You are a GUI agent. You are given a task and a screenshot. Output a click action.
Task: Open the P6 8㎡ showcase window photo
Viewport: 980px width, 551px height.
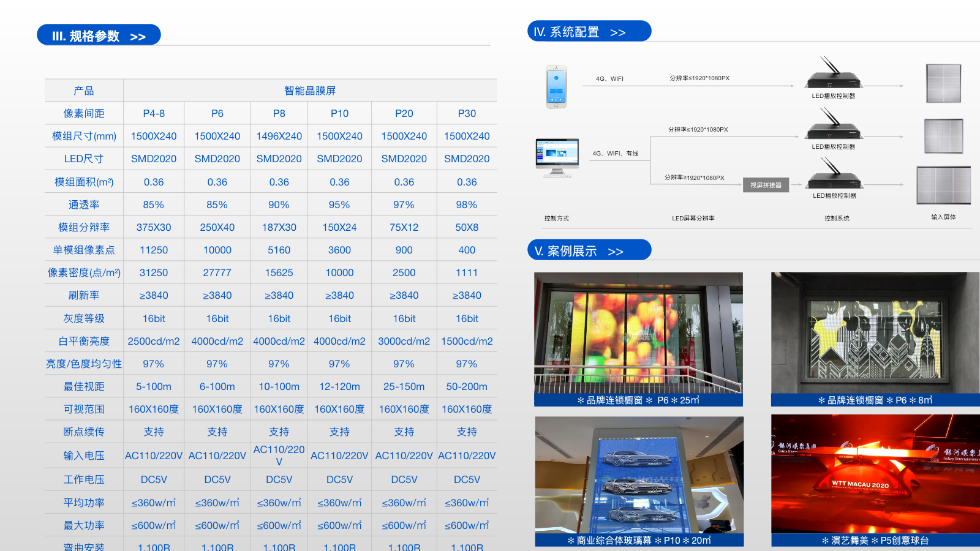(x=875, y=339)
